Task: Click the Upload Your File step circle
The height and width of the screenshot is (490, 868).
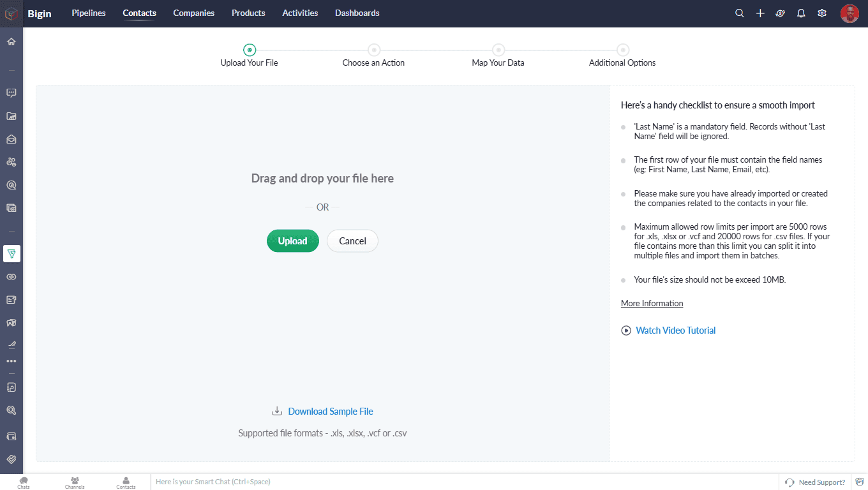Action: pyautogui.click(x=250, y=50)
